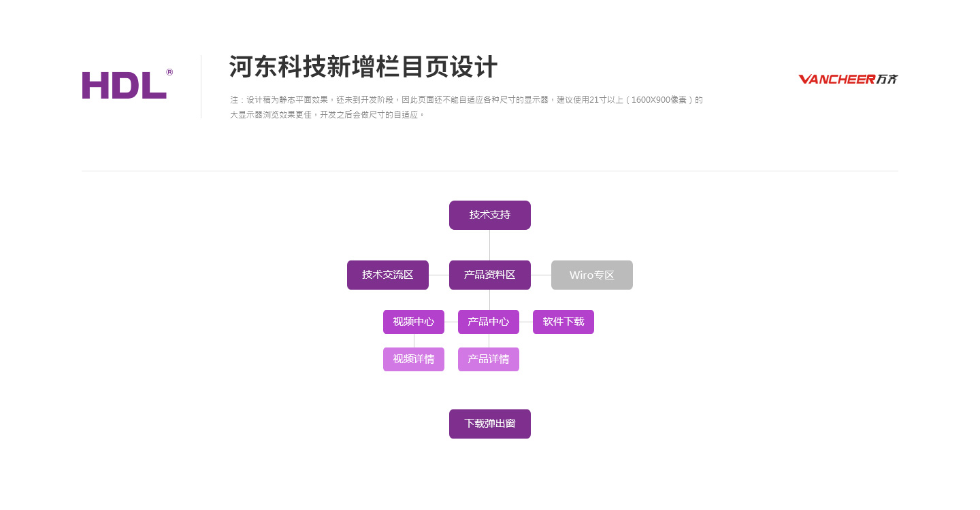Click the 1600X900像素 text in the note
980x510 pixels.
659,100
